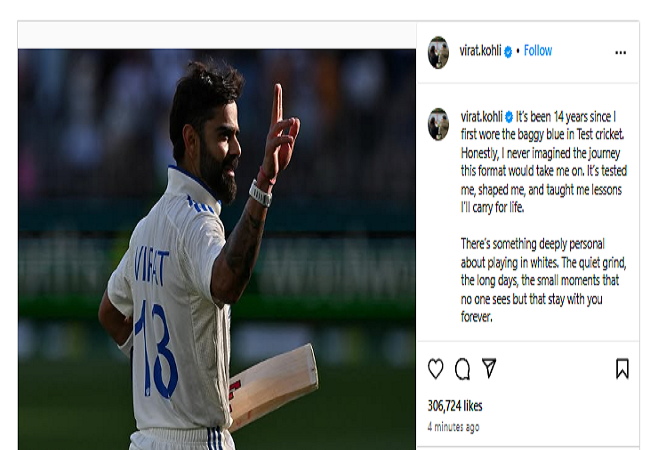This screenshot has width=650, height=450.
Task: Click the jersey number 13 in the photo
Action: pos(156,349)
